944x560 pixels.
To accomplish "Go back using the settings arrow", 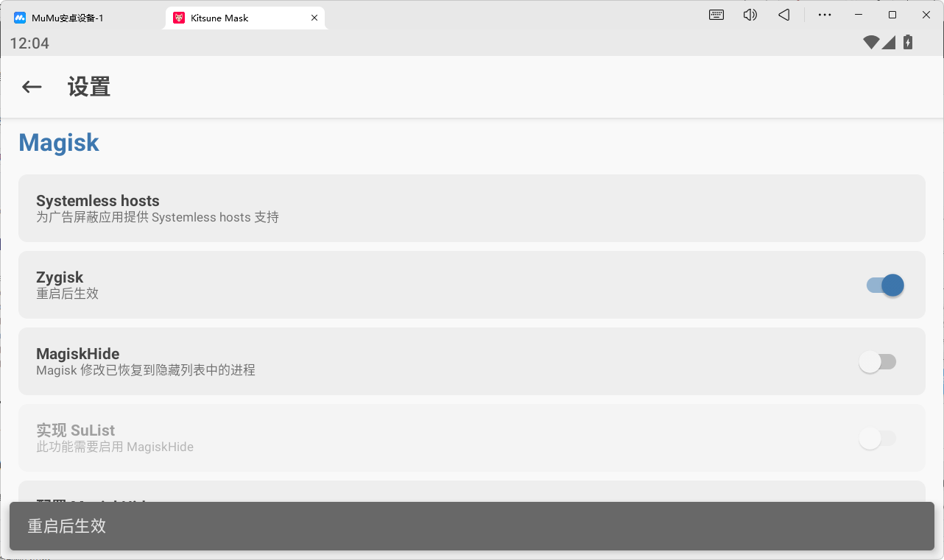I will point(32,87).
